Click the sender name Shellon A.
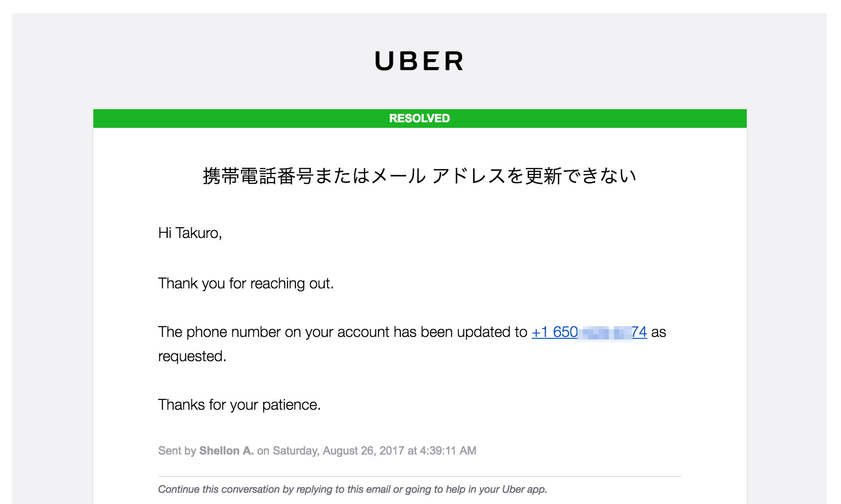The width and height of the screenshot is (841, 504). [x=226, y=451]
